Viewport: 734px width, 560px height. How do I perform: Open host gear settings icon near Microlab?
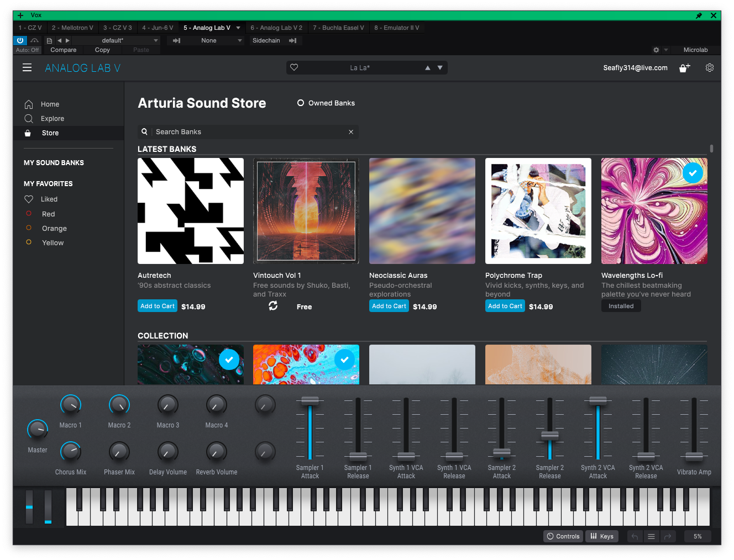click(x=656, y=50)
